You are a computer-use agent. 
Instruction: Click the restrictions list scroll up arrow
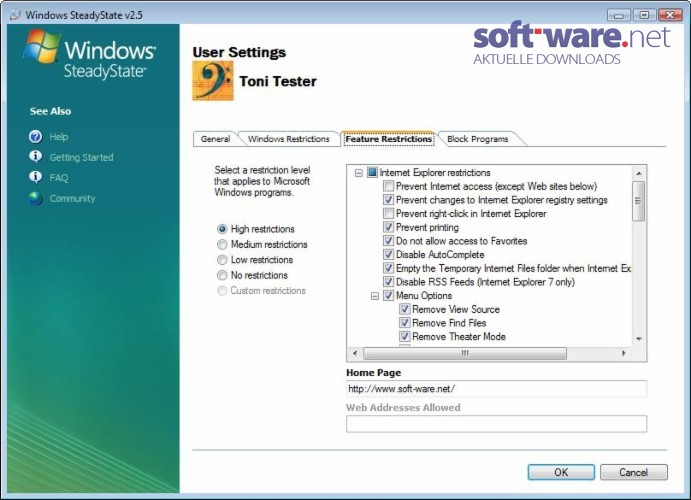(x=639, y=173)
